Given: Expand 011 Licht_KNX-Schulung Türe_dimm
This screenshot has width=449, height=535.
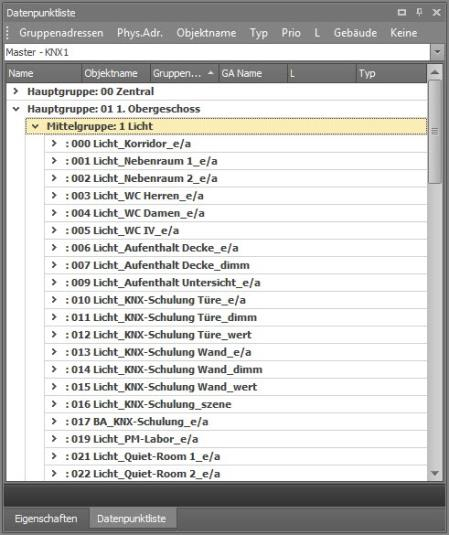Looking at the screenshot, I should click(x=54, y=317).
